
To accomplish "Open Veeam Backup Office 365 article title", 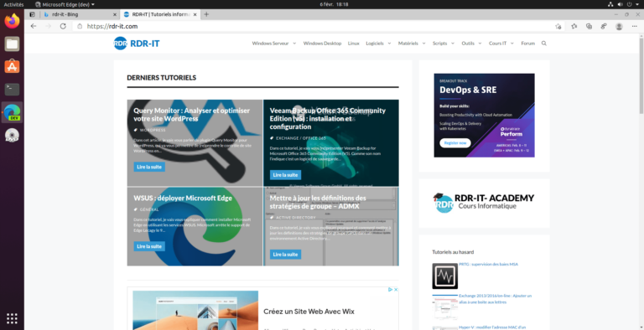I will [328, 119].
